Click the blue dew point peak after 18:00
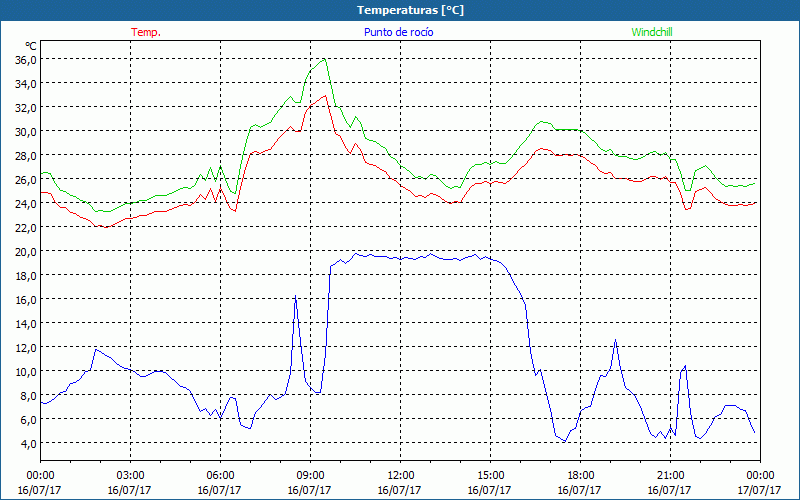This screenshot has height=500, width=800. click(x=616, y=340)
